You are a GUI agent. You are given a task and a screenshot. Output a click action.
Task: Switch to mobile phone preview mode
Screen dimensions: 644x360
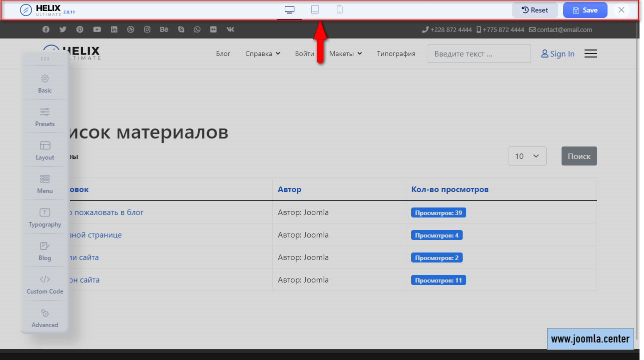(x=340, y=9)
